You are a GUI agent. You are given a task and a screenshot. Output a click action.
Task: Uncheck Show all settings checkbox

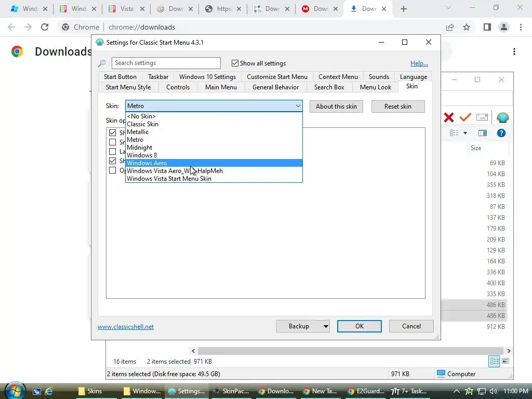[x=235, y=63]
